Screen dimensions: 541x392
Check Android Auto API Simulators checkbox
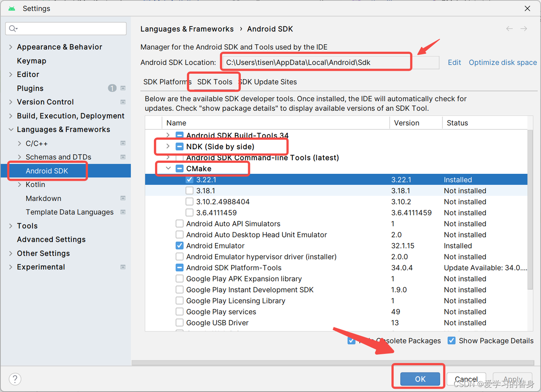coord(179,224)
